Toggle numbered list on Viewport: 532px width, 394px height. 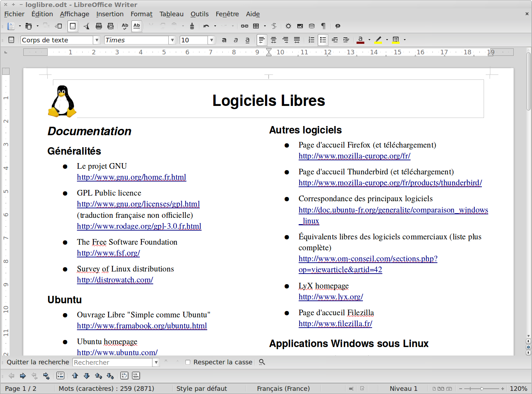coord(311,40)
